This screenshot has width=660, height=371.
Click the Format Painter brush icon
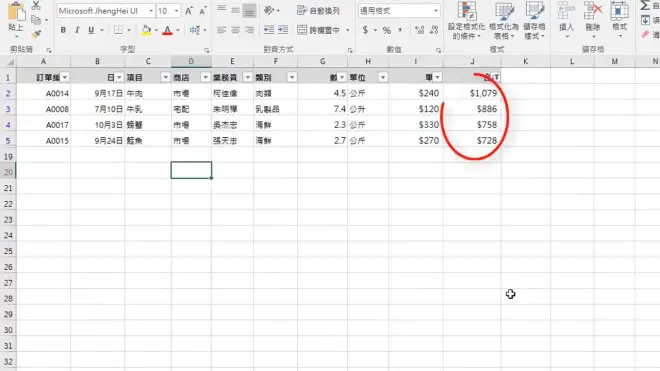pyautogui.click(x=36, y=34)
